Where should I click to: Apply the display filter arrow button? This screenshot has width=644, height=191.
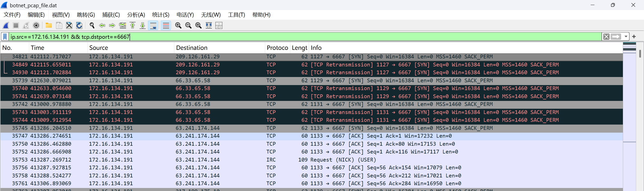tap(616, 37)
